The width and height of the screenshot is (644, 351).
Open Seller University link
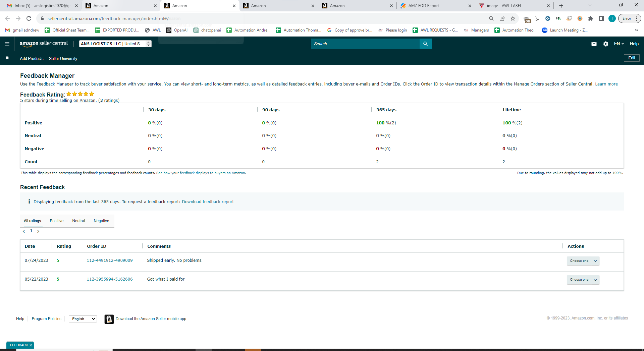click(63, 59)
